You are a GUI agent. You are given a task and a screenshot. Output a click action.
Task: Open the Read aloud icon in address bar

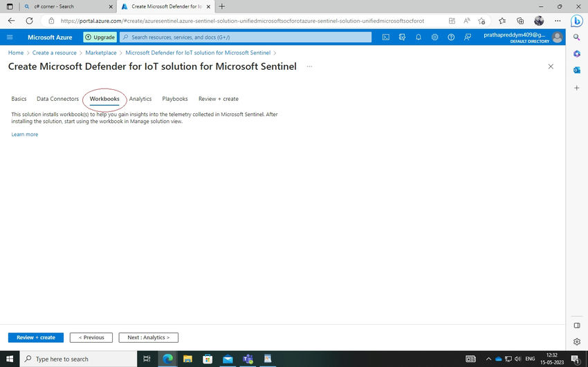click(466, 21)
